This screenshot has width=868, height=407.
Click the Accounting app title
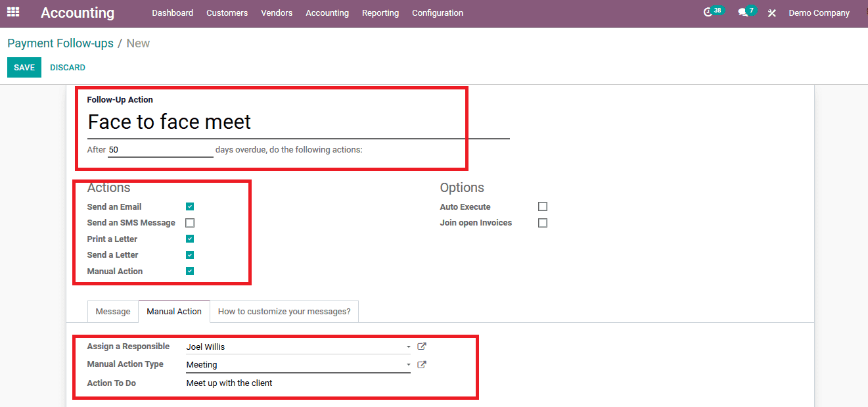pyautogui.click(x=78, y=12)
